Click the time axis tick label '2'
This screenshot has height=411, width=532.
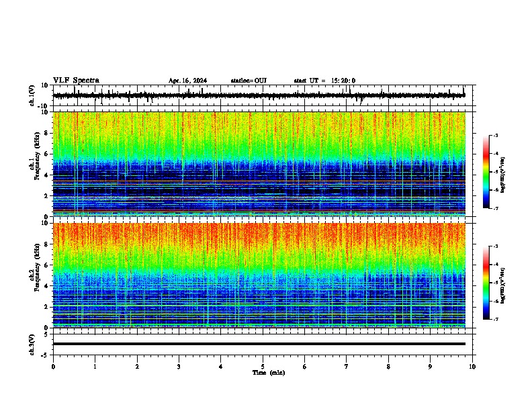point(137,367)
